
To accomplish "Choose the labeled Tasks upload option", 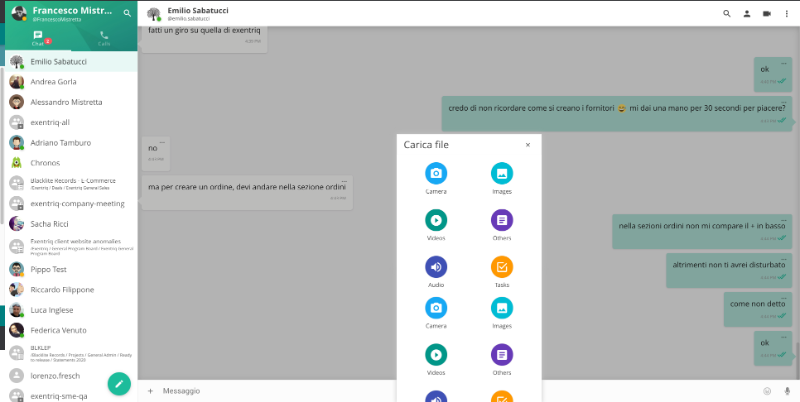I will pyautogui.click(x=502, y=268).
